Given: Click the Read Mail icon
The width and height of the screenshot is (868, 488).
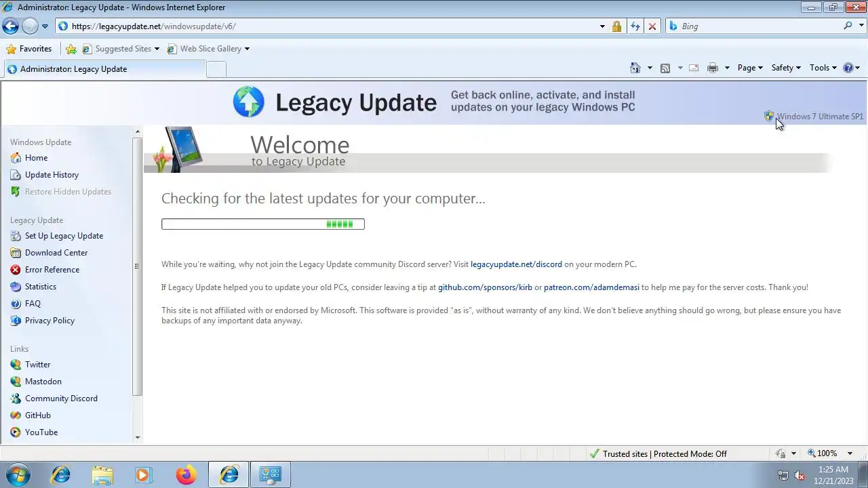Looking at the screenshot, I should (x=694, y=68).
